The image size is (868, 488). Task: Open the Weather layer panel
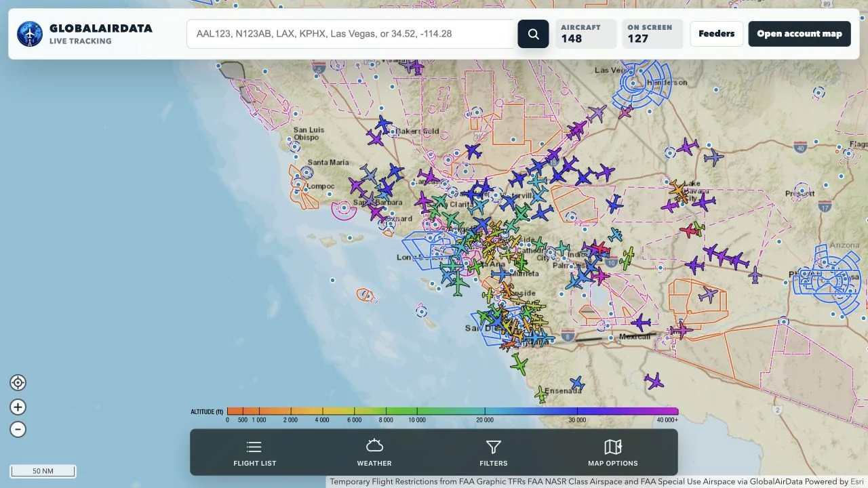tap(374, 453)
